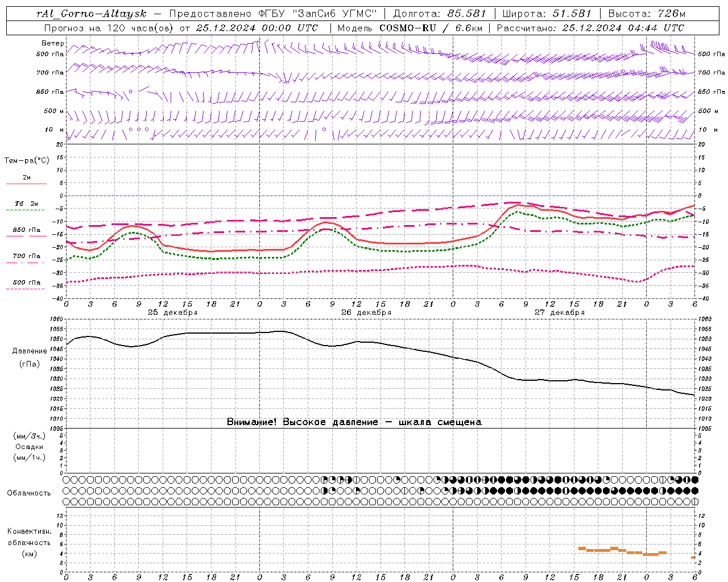The image size is (728, 582).
Task: Click the '20' value on right temperature axis
Action: [701, 144]
